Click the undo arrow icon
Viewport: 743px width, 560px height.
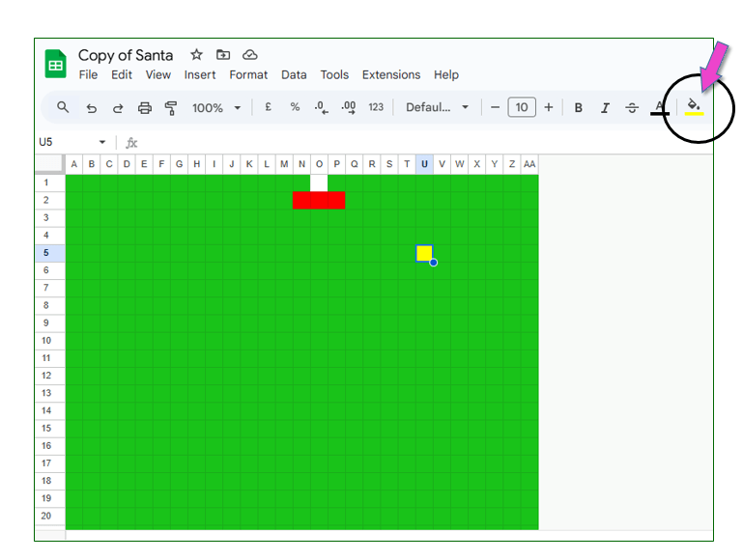pyautogui.click(x=91, y=108)
